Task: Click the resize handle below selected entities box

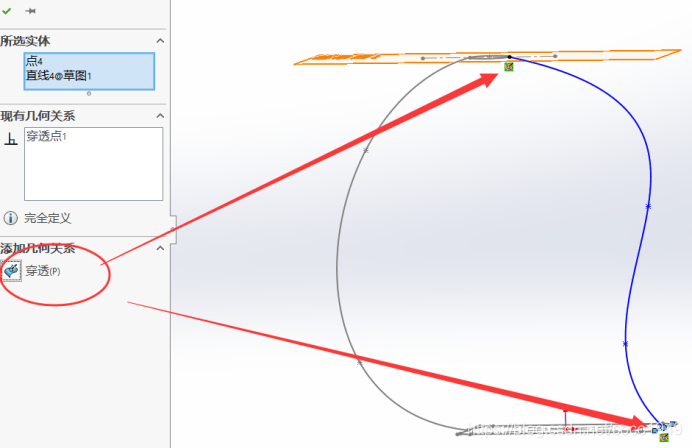Action: click(89, 93)
